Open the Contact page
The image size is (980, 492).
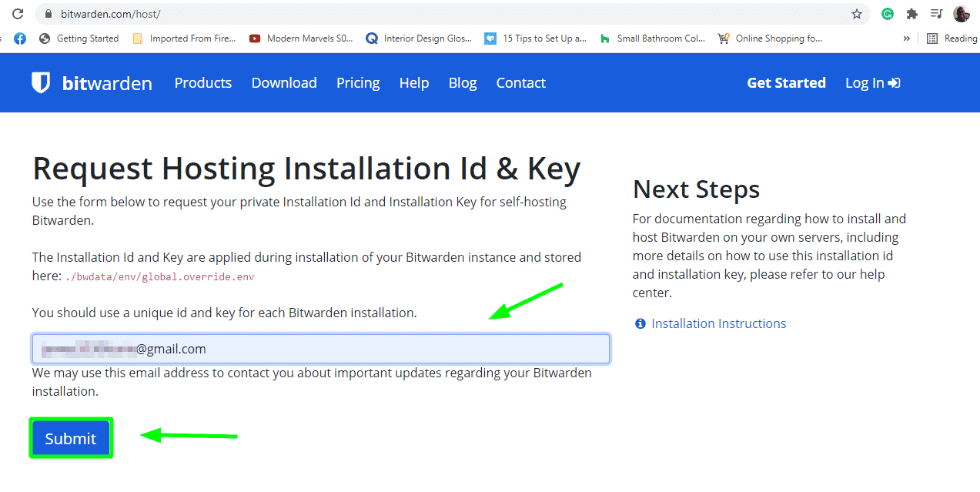521,83
